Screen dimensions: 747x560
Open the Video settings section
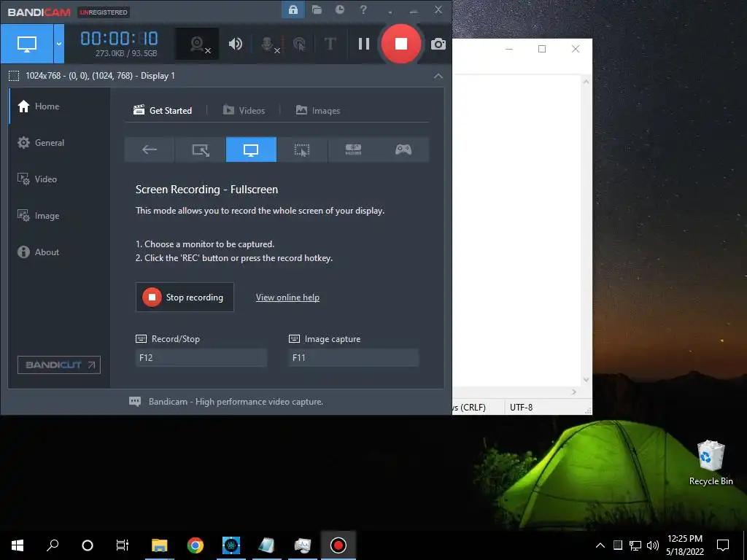click(x=37, y=179)
